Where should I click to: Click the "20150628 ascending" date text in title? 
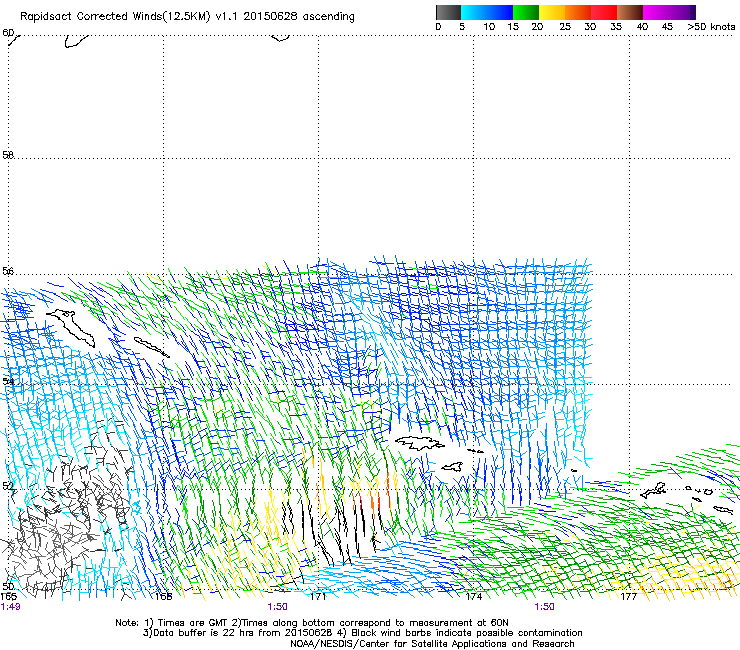pos(299,17)
